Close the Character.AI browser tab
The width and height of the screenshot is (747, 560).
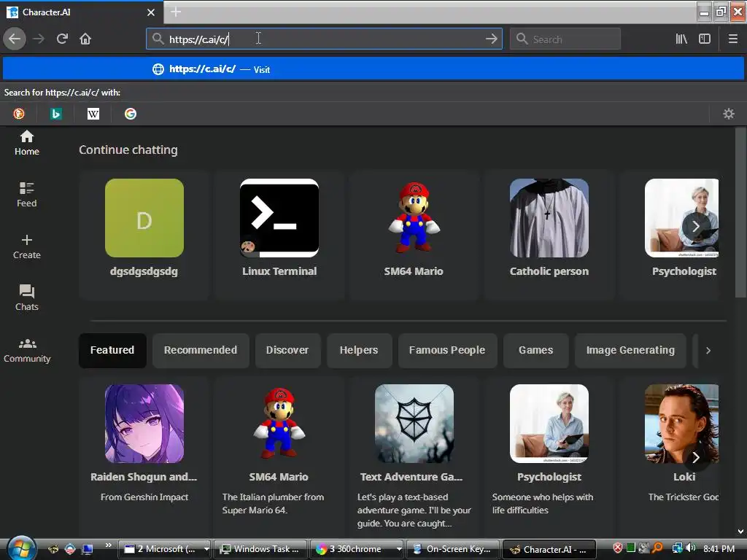(151, 12)
